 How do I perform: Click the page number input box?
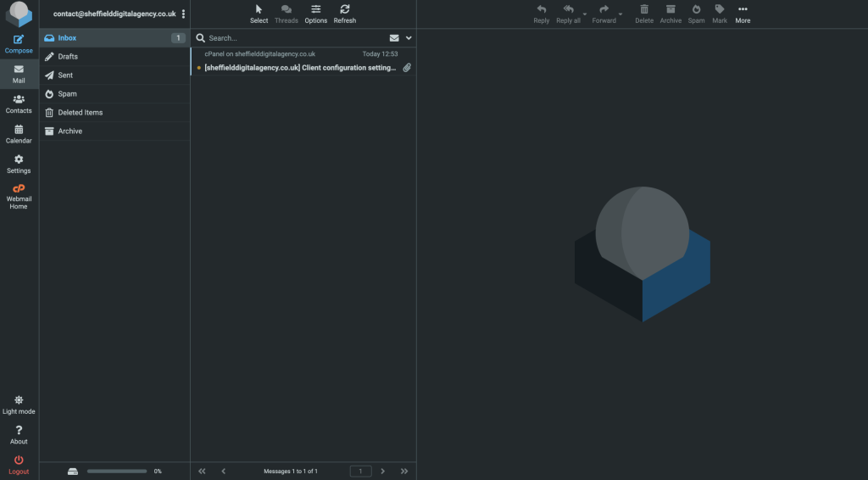[x=360, y=472]
